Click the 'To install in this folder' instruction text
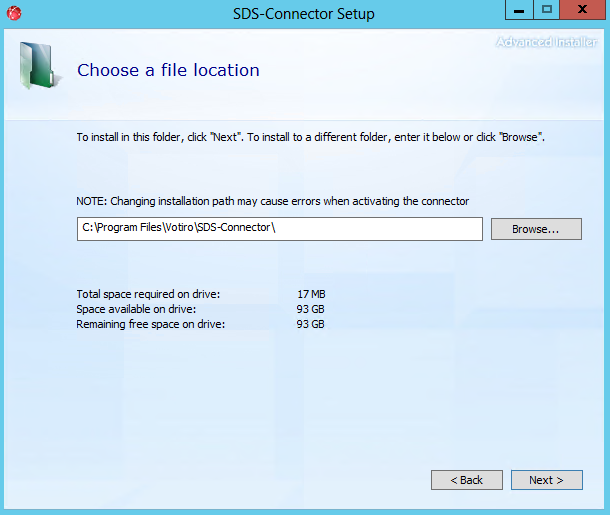Viewport: 610px width, 515px height. click(310, 137)
